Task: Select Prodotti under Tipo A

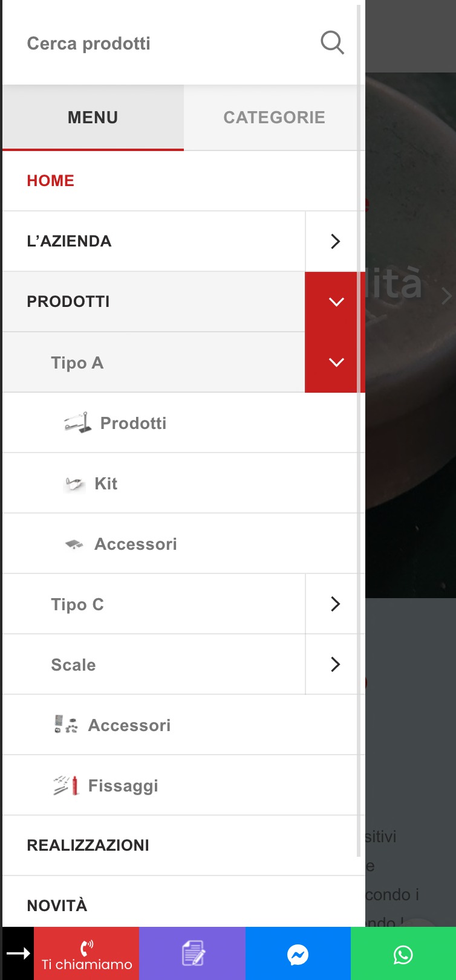Action: pyautogui.click(x=133, y=423)
